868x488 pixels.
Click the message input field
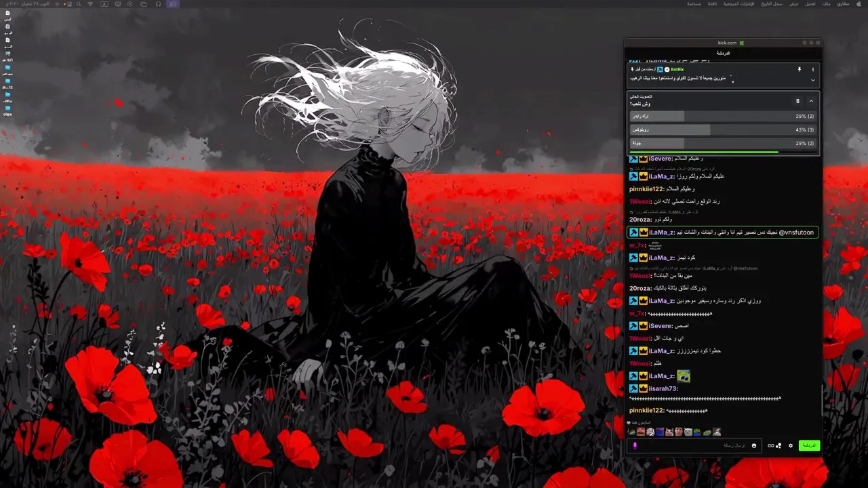(695, 445)
